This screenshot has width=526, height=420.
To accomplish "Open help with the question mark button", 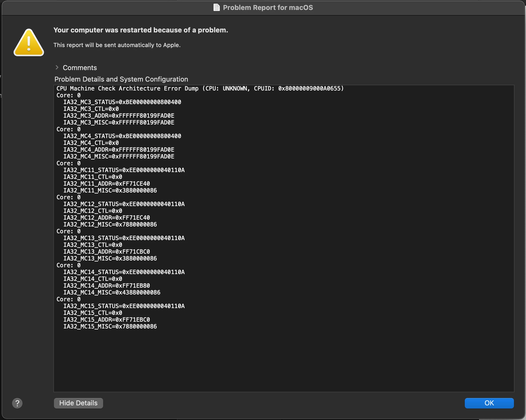I will click(17, 403).
